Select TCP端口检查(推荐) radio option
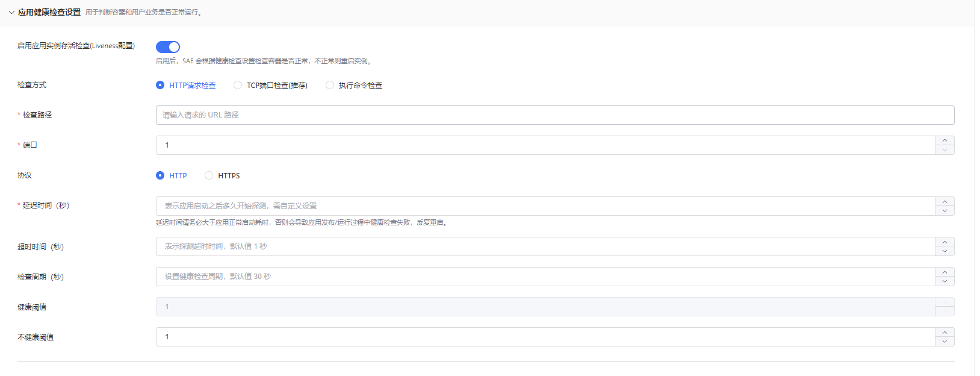 (238, 85)
